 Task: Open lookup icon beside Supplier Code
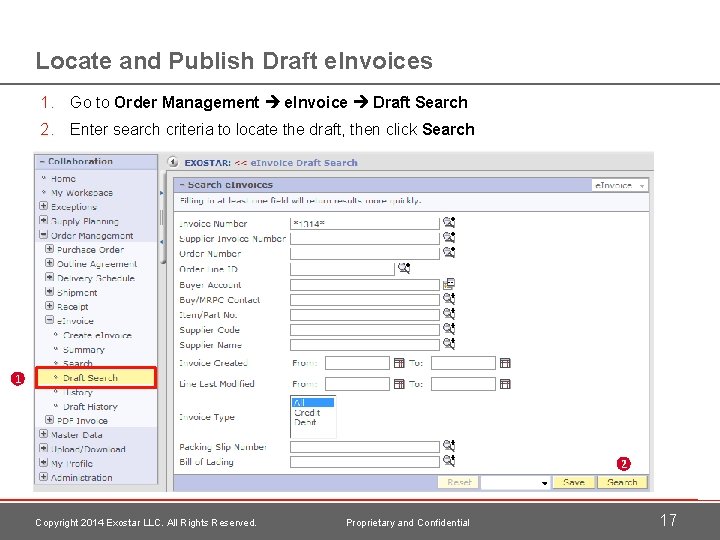click(449, 329)
